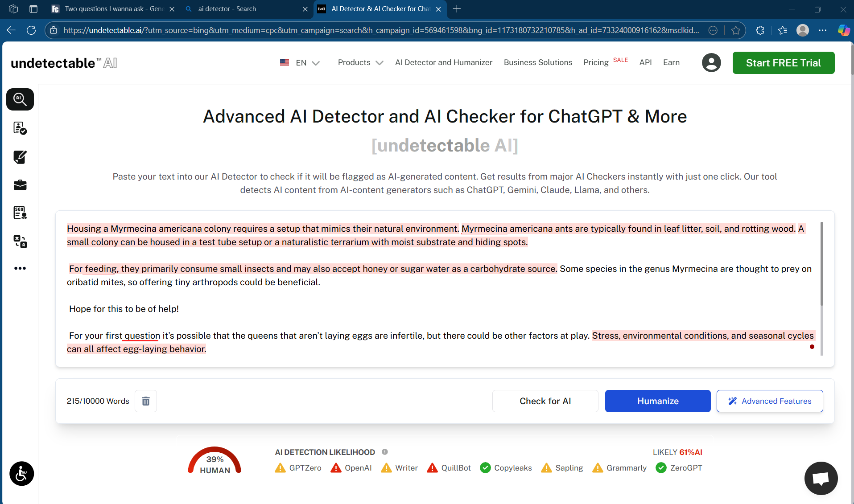The height and width of the screenshot is (504, 854).
Task: Click the Check for AI button
Action: click(x=545, y=401)
